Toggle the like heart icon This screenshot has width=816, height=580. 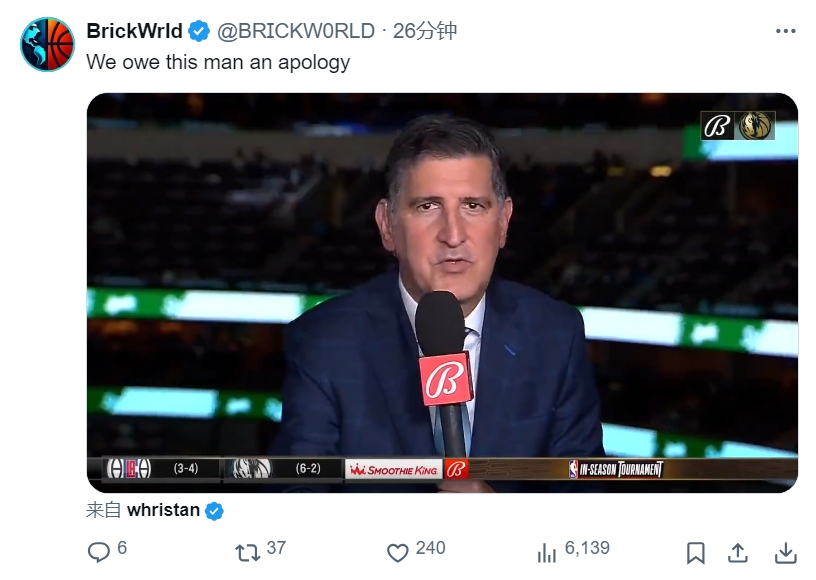coord(398,552)
